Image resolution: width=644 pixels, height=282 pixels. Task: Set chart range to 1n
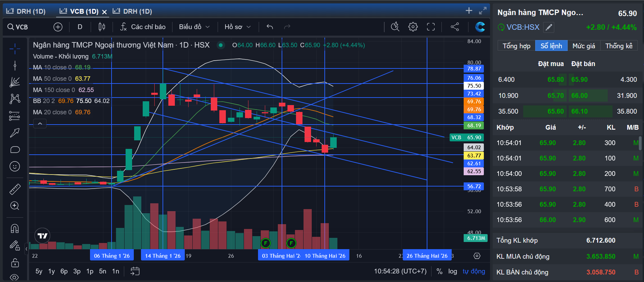tap(116, 271)
